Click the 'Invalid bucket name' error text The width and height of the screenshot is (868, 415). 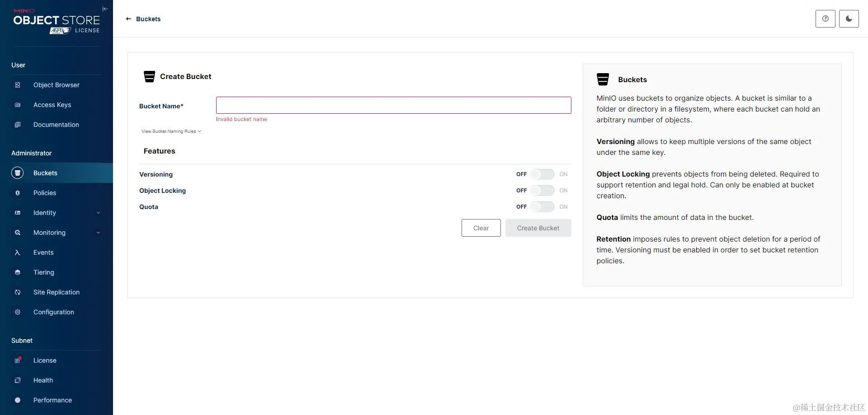(x=241, y=119)
